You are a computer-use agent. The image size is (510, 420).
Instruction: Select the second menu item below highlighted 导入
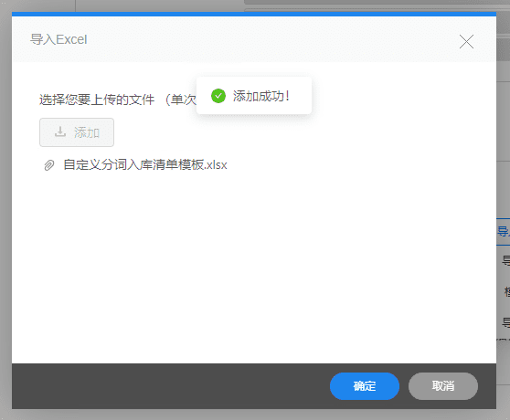(x=505, y=260)
